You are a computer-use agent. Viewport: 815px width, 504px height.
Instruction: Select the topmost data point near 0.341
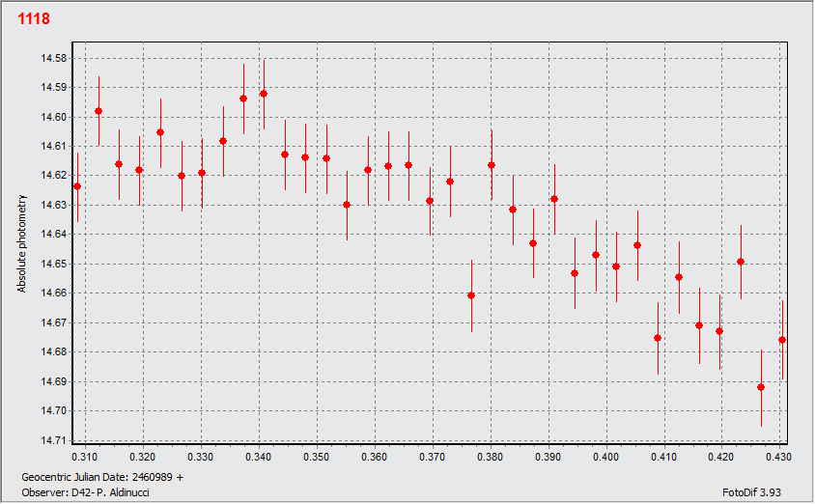(264, 94)
